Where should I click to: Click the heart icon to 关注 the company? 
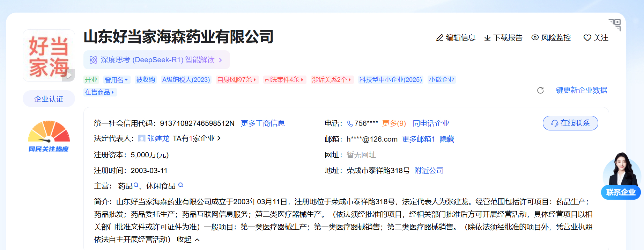587,38
